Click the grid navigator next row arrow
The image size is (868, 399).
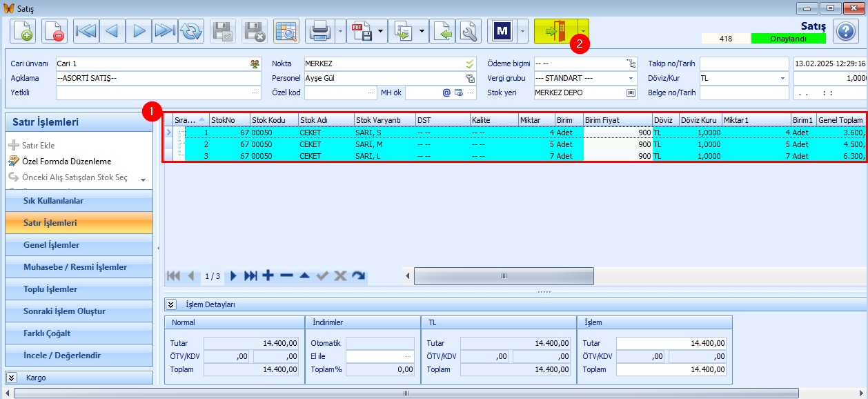(x=233, y=275)
